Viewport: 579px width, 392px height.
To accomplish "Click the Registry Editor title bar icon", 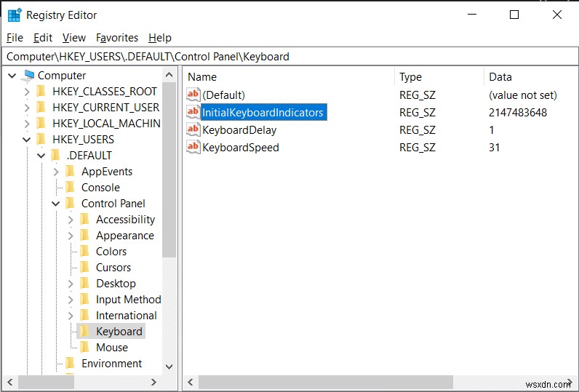I will point(14,15).
